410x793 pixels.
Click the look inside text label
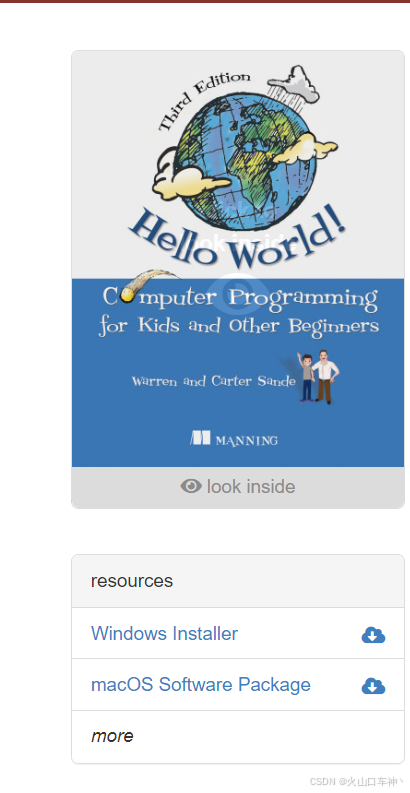[x=251, y=487]
